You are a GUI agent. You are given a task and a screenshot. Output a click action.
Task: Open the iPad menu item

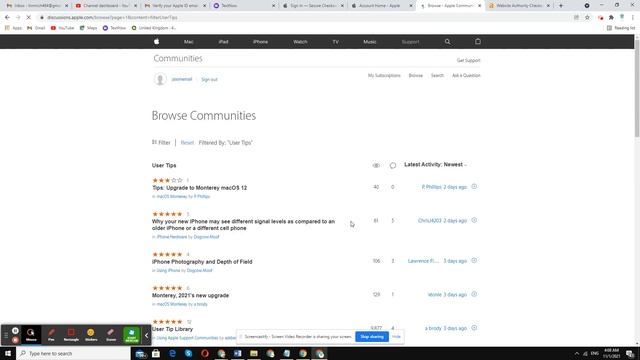[x=223, y=42]
